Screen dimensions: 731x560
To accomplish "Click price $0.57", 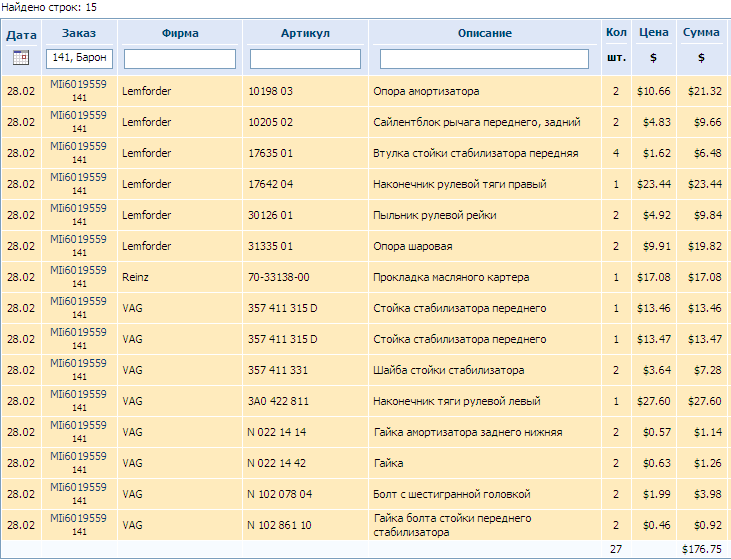I will click(656, 432).
